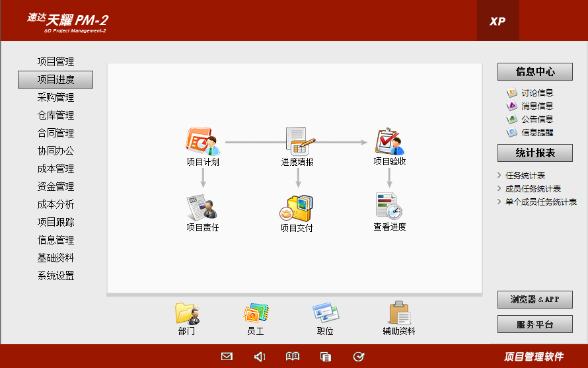Open the 部门 department folder icon
The width and height of the screenshot is (588, 368).
click(x=186, y=313)
